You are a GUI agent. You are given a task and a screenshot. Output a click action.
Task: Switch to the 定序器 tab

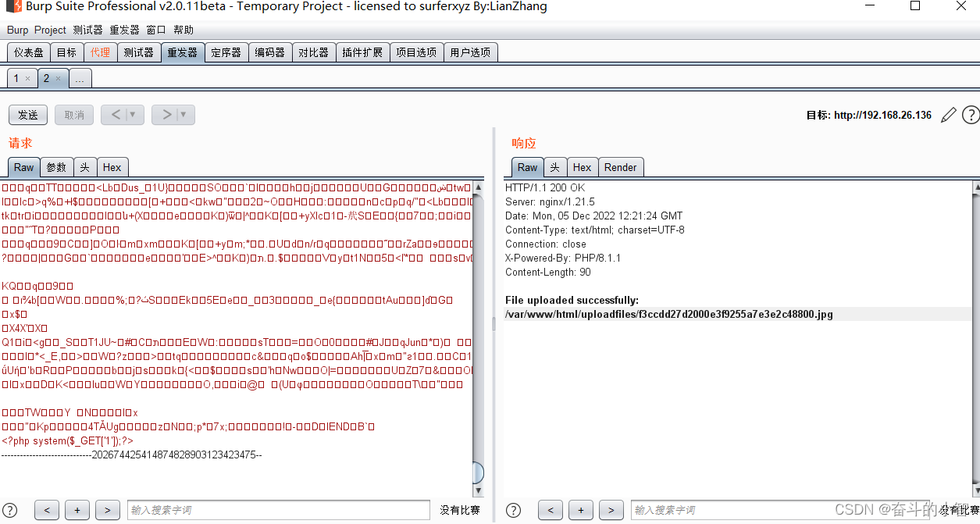click(x=226, y=52)
